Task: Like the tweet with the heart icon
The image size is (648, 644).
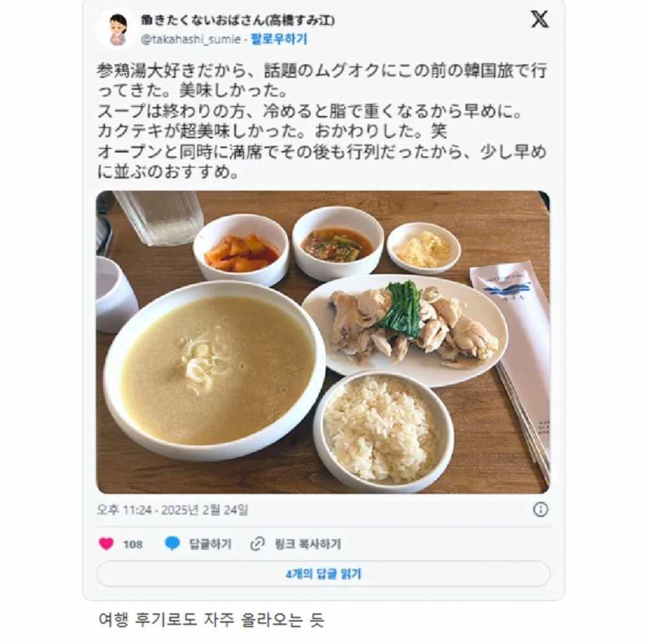Action: 106,544
